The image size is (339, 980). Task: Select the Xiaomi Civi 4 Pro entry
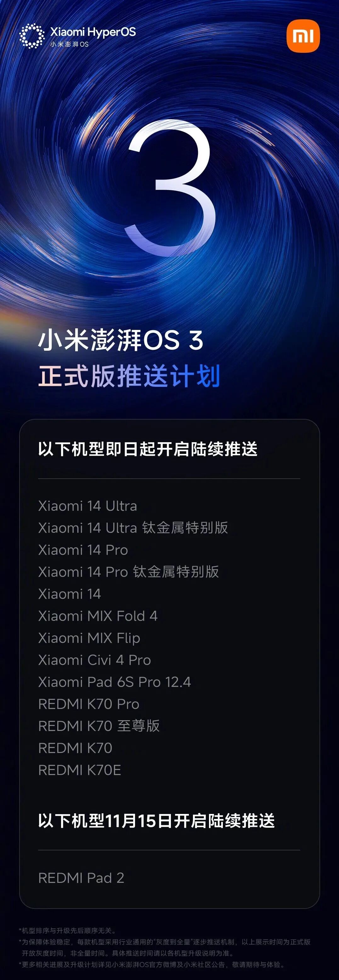click(94, 660)
